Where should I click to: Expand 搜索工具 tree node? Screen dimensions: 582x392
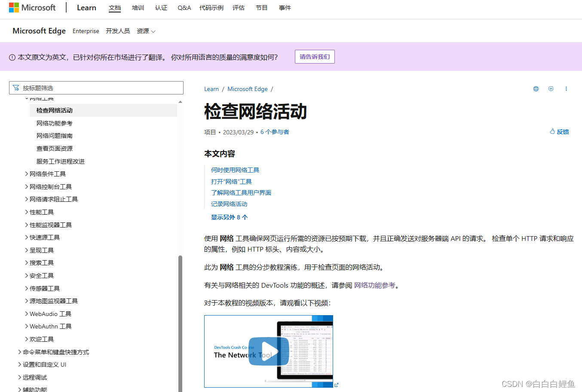[27, 263]
